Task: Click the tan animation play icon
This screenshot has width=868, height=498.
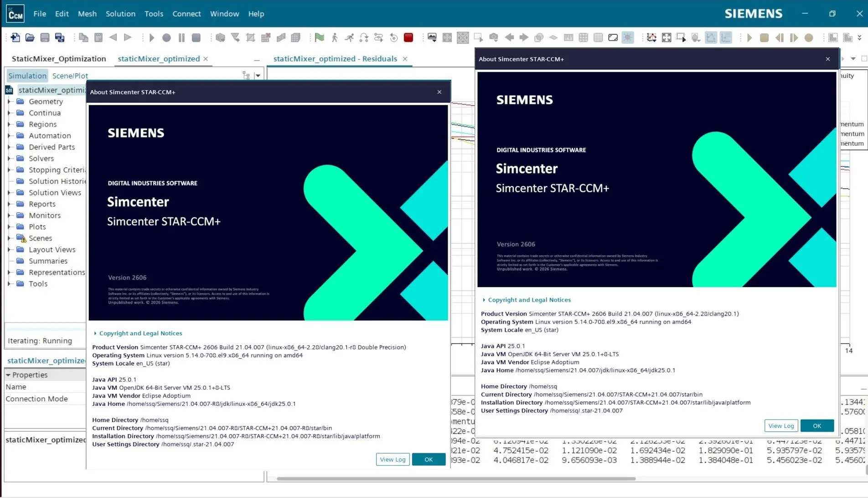Action: (749, 38)
